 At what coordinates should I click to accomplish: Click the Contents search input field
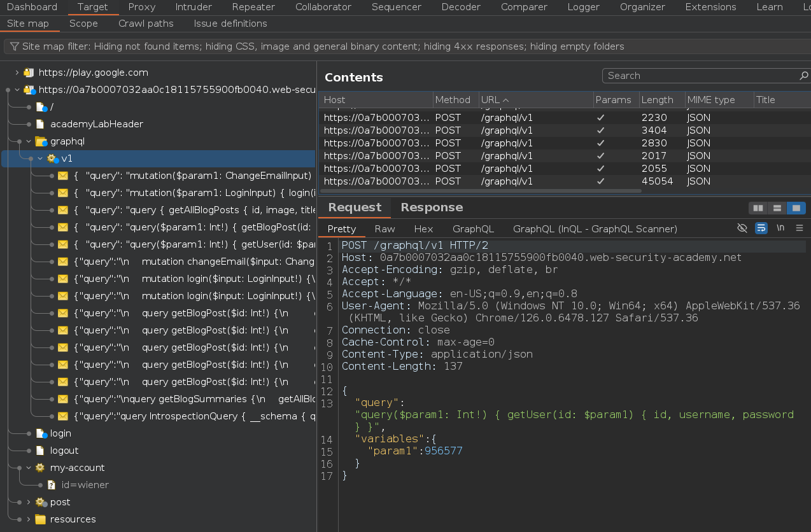(700, 76)
